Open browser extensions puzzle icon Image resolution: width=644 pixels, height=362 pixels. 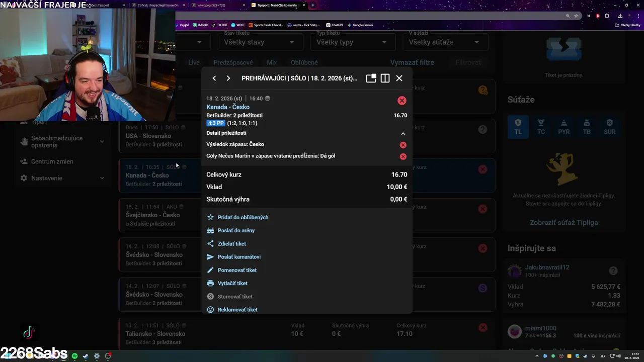point(607,16)
